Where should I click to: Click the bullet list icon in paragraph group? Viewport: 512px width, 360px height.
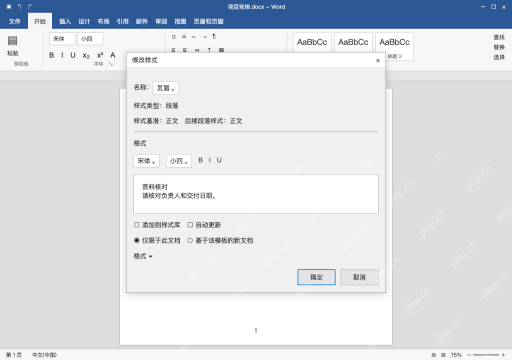[x=173, y=37]
